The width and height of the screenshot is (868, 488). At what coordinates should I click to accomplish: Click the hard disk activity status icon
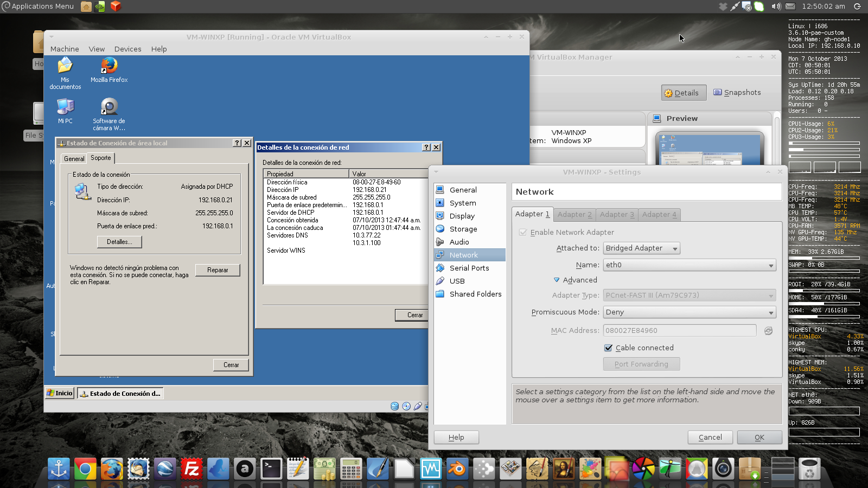click(x=395, y=406)
